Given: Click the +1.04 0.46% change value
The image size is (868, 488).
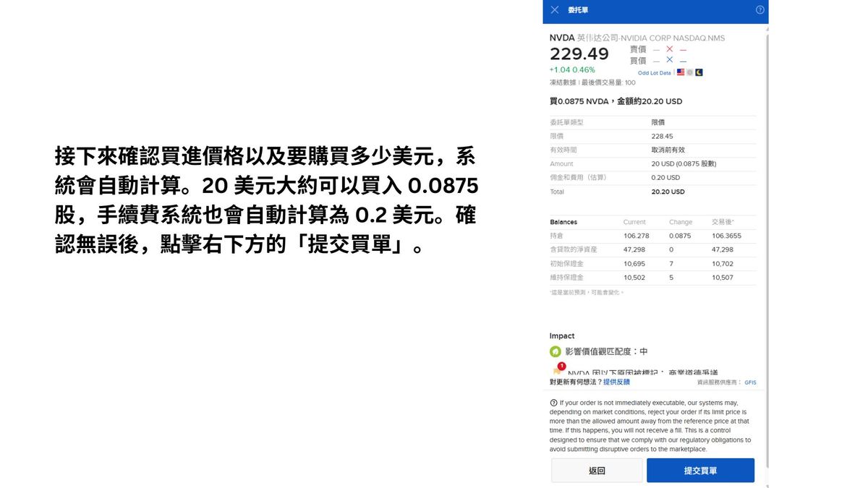Looking at the screenshot, I should coord(572,70).
